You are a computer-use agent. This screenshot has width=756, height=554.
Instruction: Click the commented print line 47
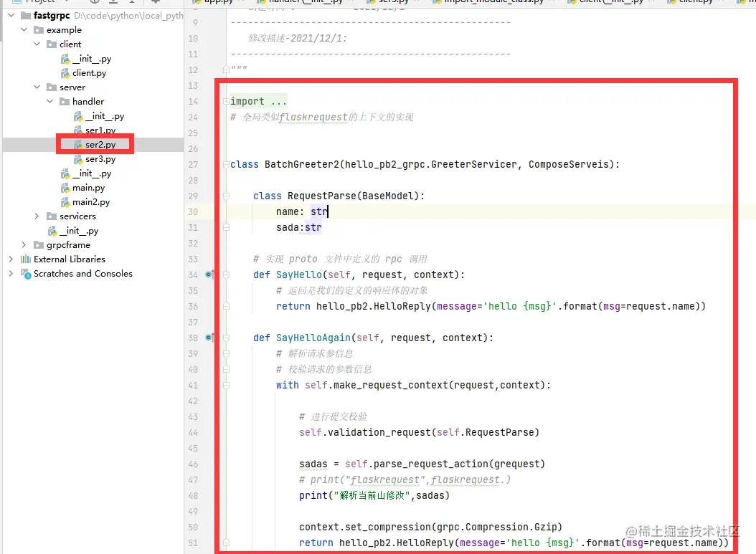405,479
